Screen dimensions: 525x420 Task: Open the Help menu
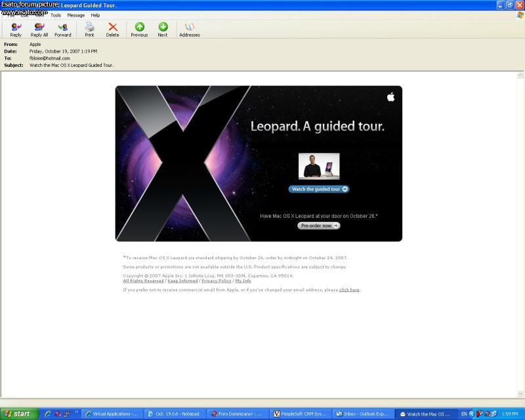(x=95, y=15)
